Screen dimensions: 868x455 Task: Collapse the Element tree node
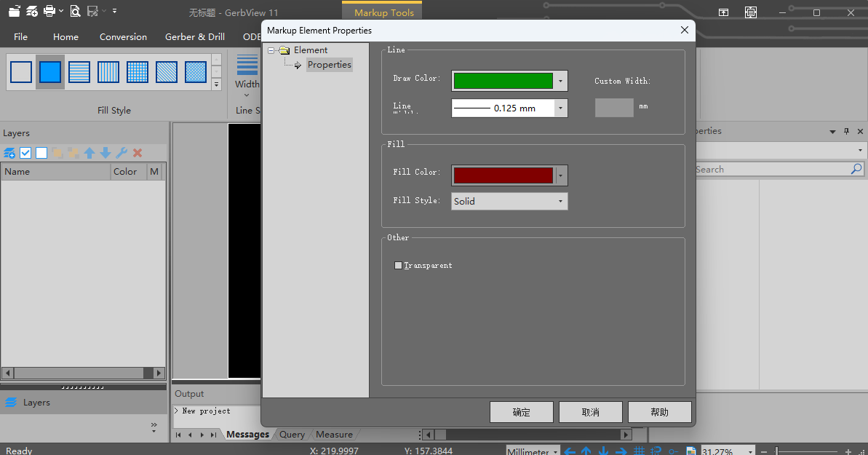(272, 50)
